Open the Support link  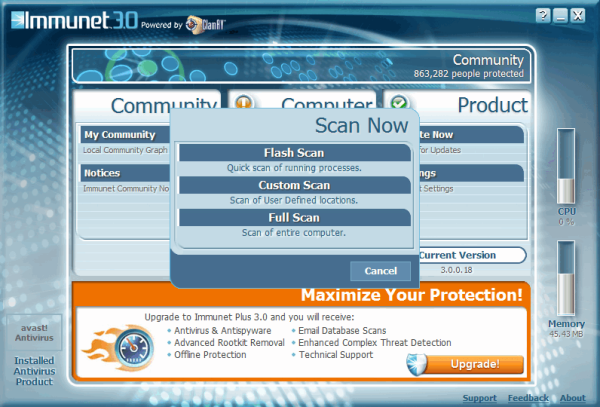pyautogui.click(x=479, y=398)
